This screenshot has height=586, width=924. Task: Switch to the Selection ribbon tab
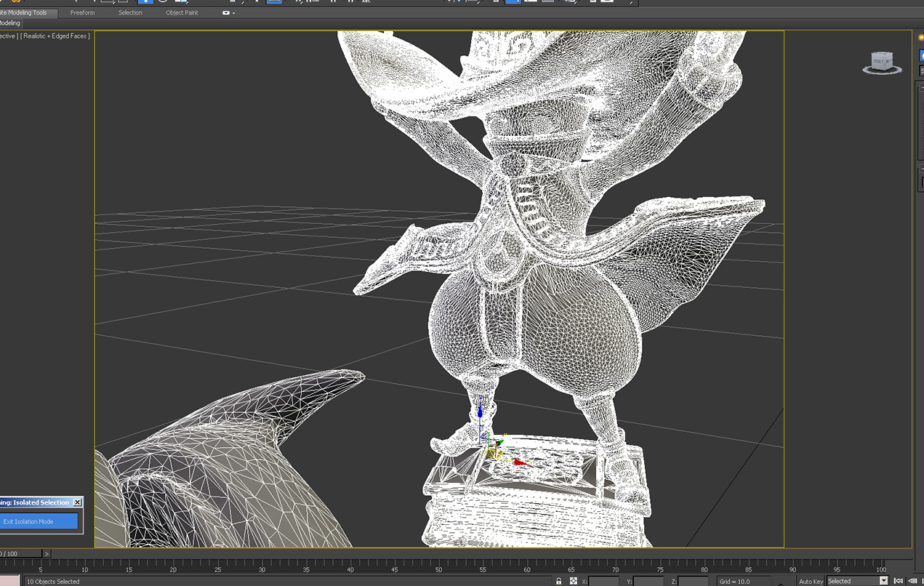click(130, 13)
